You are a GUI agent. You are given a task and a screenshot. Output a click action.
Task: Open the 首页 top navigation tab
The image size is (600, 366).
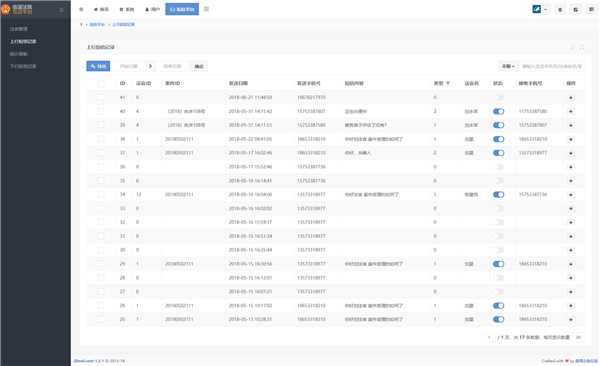pyautogui.click(x=101, y=9)
